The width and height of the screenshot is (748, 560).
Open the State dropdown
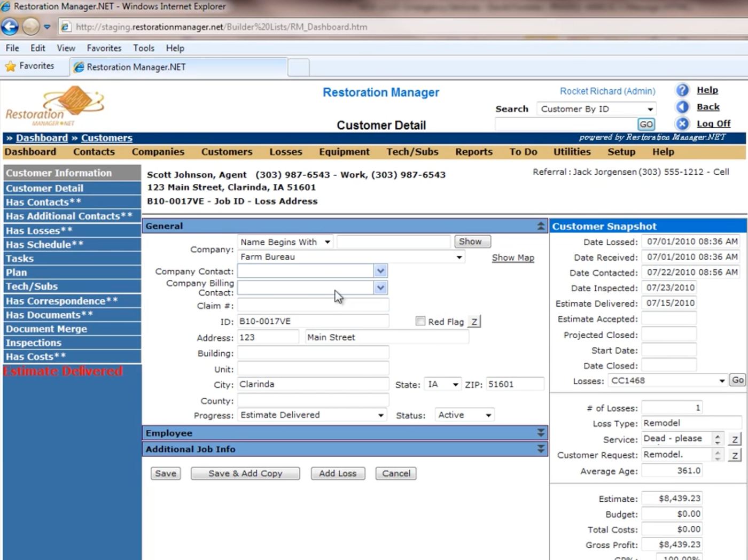[442, 384]
